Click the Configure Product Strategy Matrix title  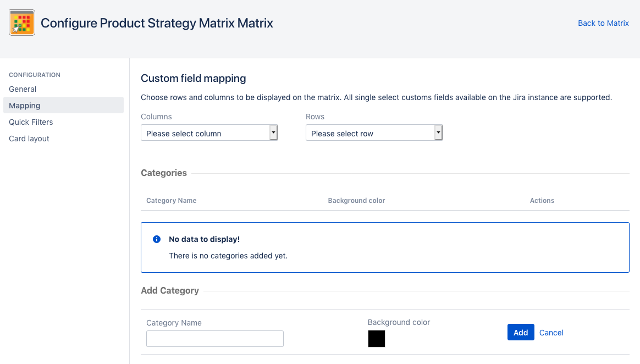(157, 23)
